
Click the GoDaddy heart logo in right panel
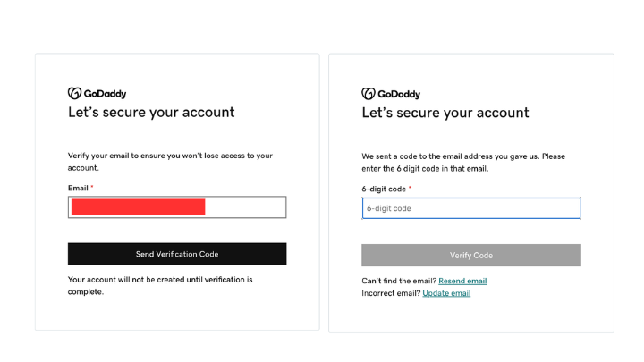coord(369,94)
